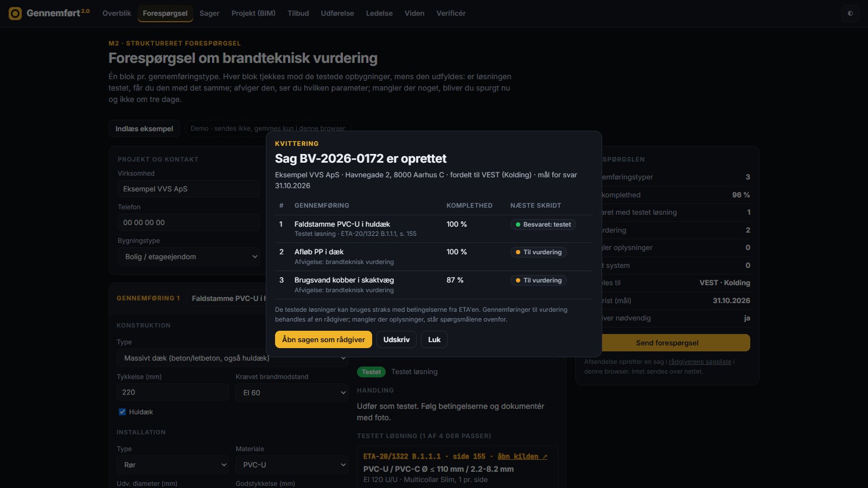Image resolution: width=868 pixels, height=488 pixels.
Task: Click the Udskriv button
Action: coord(397,339)
